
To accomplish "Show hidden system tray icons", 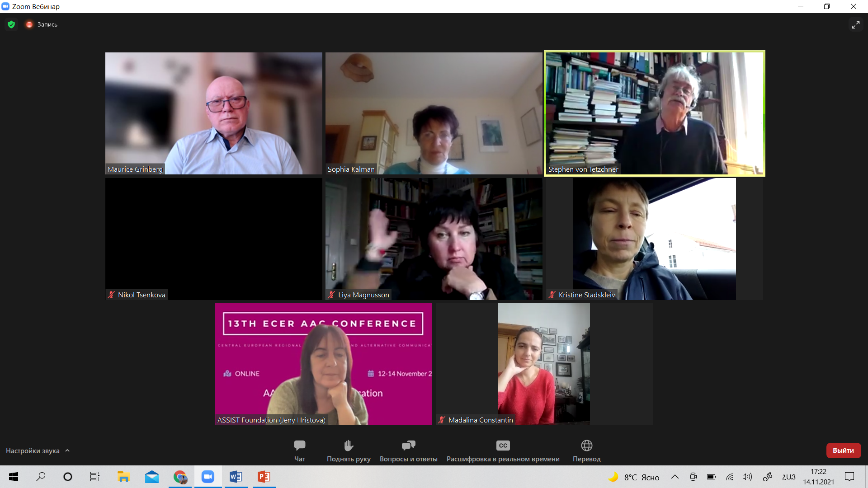I will (675, 477).
